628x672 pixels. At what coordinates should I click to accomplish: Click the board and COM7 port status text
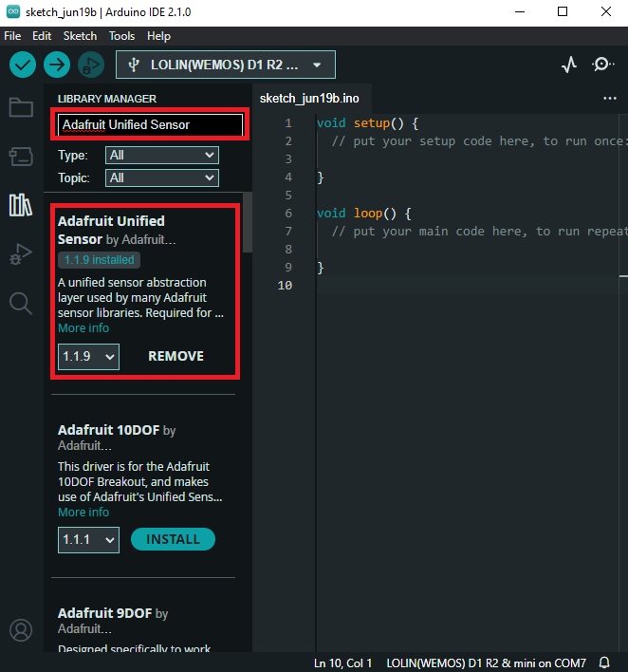tap(487, 663)
